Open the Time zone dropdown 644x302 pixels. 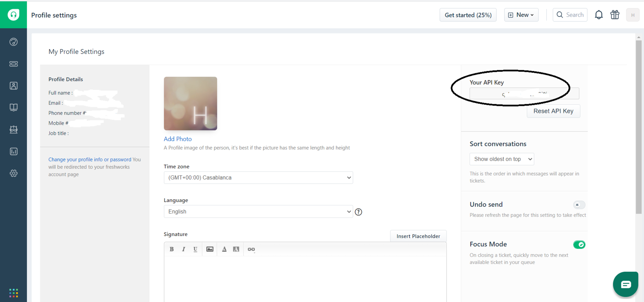coord(258,178)
